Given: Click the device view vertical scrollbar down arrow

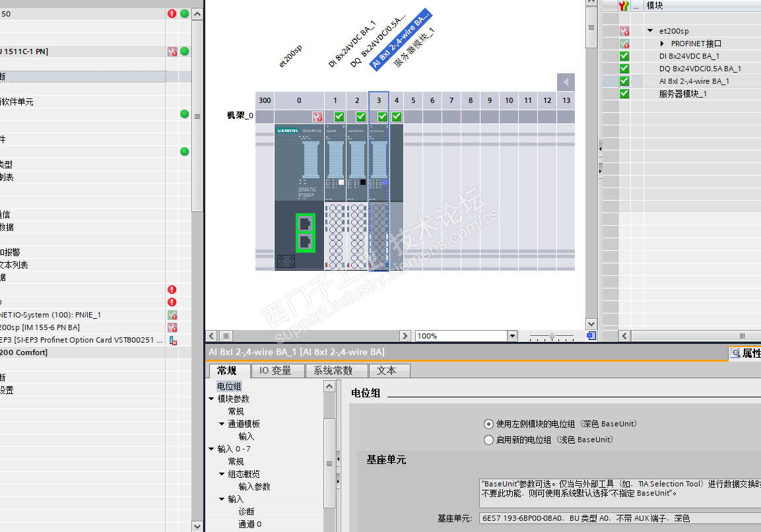Looking at the screenshot, I should [591, 324].
